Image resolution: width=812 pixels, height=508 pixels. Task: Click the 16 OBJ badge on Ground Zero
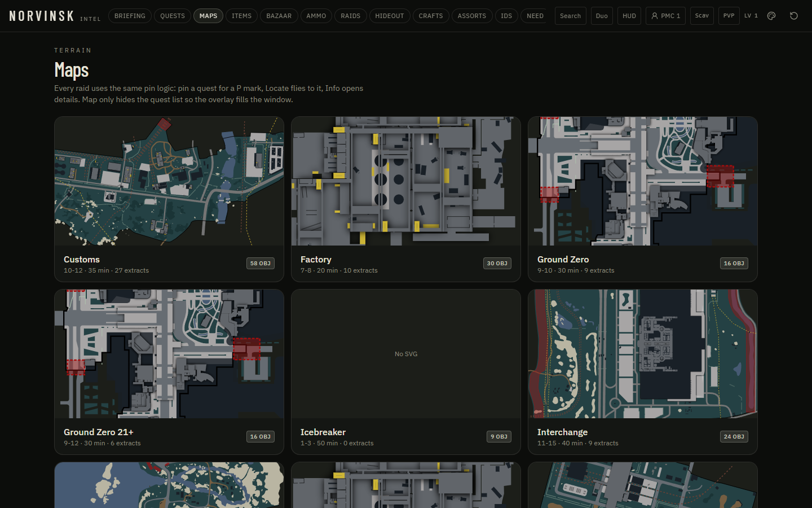(734, 264)
